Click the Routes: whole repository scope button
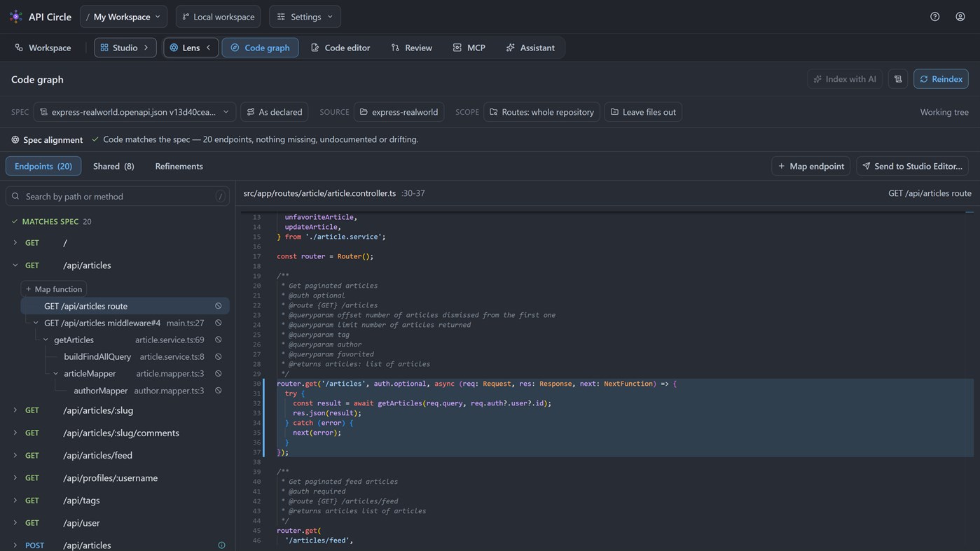 (x=541, y=112)
